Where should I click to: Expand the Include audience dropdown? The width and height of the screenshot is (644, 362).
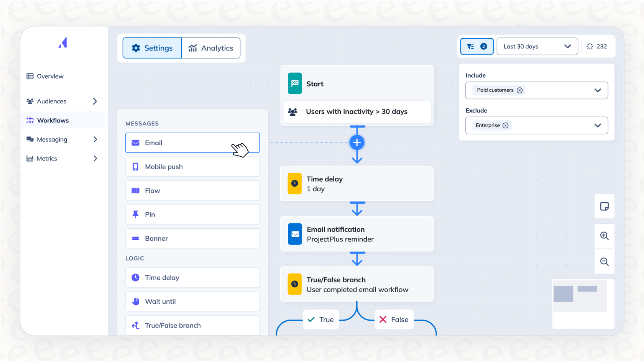(x=597, y=90)
